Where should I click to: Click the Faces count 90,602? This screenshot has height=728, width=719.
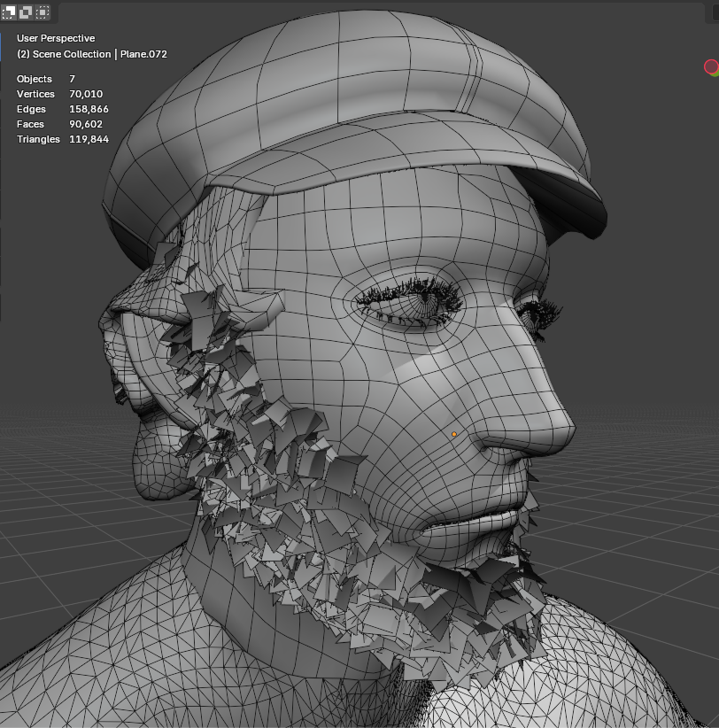[x=86, y=124]
